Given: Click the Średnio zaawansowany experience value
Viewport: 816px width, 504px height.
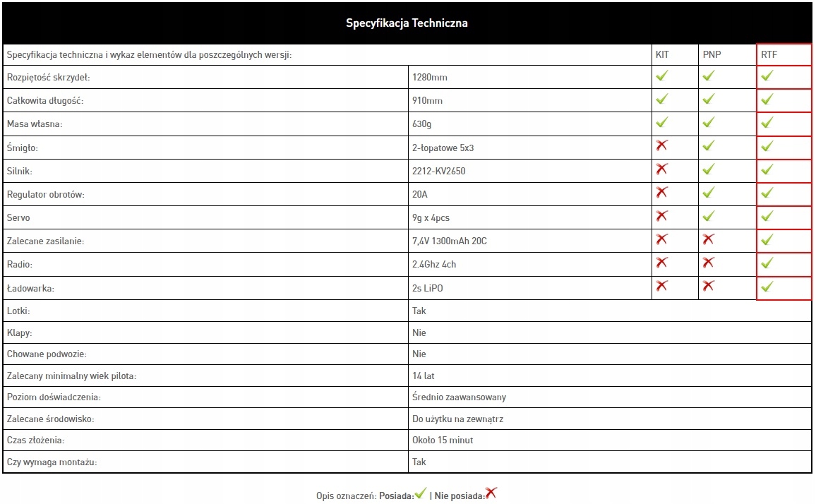Looking at the screenshot, I should coord(459,397).
